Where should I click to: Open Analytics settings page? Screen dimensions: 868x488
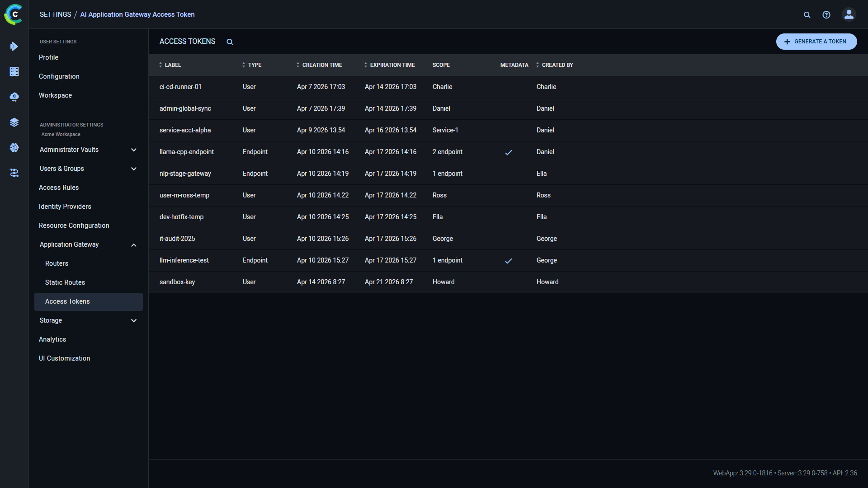52,339
